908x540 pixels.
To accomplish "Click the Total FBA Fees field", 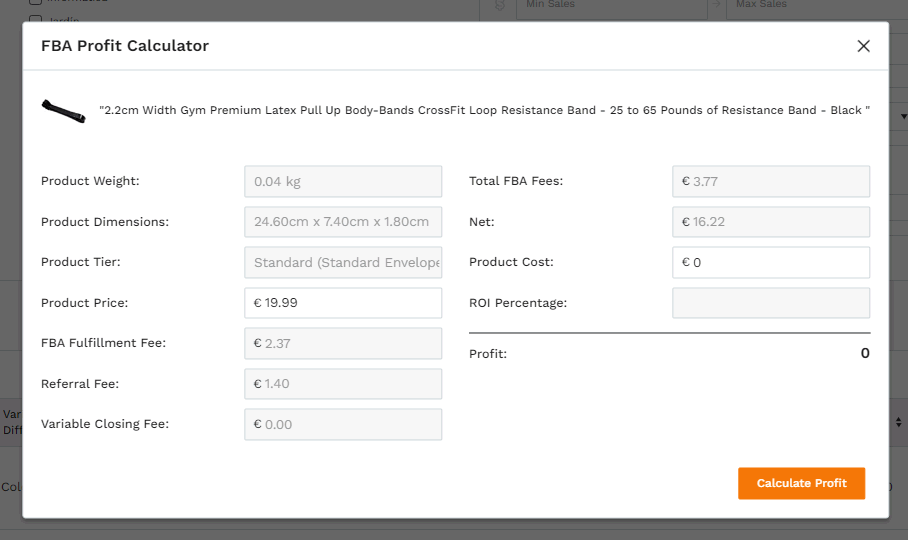I will coord(771,181).
